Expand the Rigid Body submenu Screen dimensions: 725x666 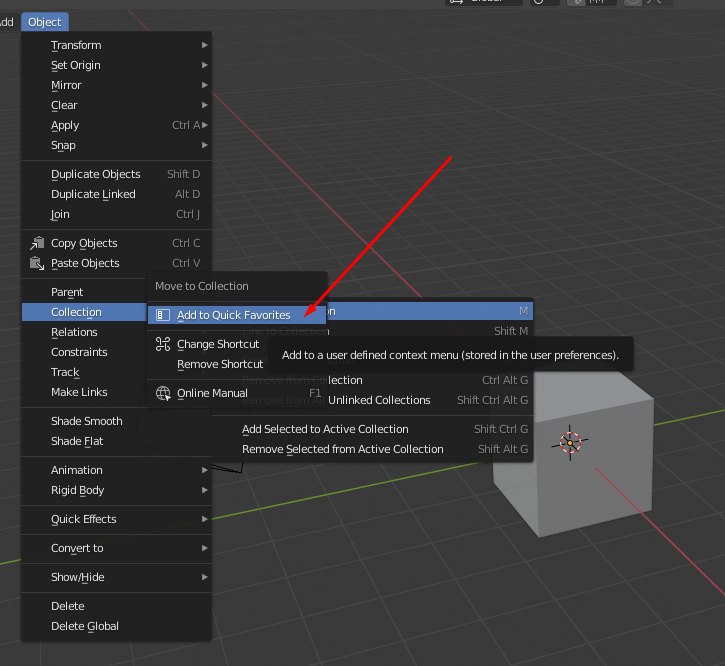[117, 490]
